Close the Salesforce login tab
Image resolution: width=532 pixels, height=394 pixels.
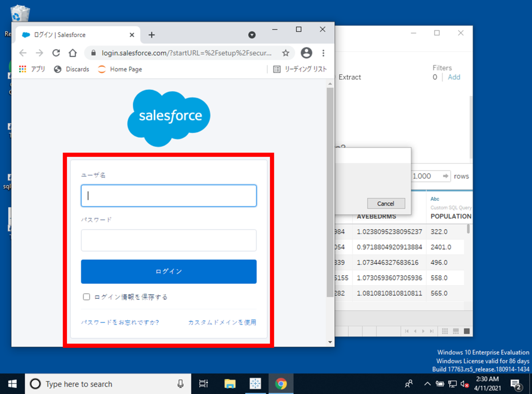tap(132, 35)
